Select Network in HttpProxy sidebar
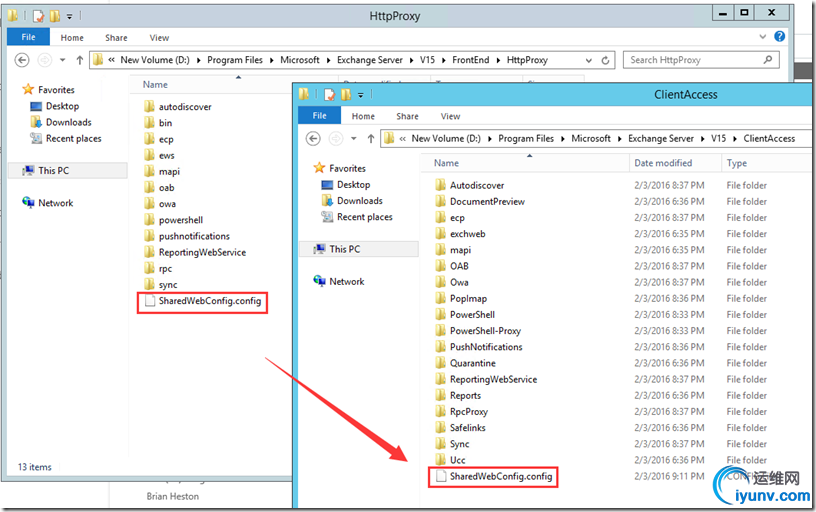The width and height of the screenshot is (816, 512). coord(48,203)
